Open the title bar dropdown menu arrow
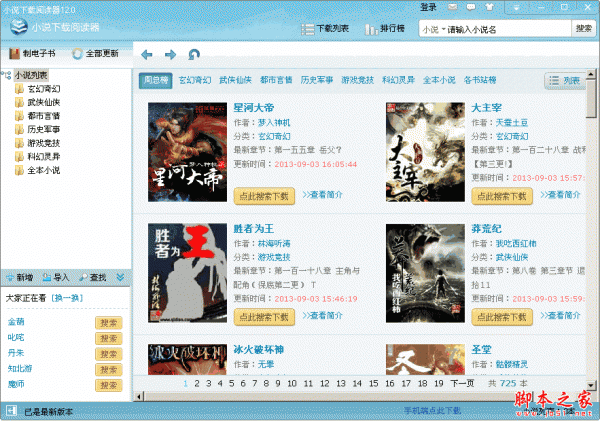 [x=517, y=7]
